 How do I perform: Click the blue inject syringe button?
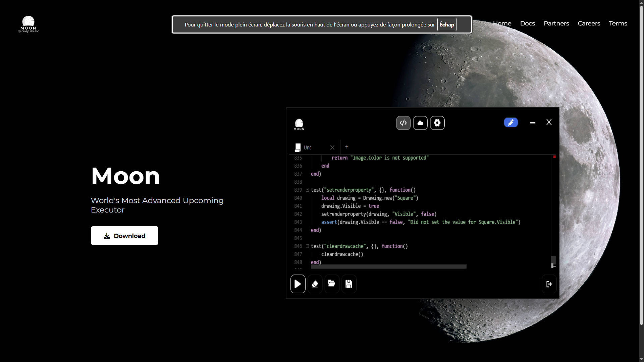[x=511, y=123]
